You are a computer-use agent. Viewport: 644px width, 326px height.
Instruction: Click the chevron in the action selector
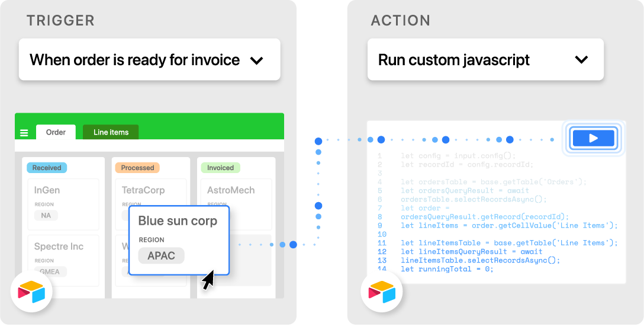click(582, 60)
